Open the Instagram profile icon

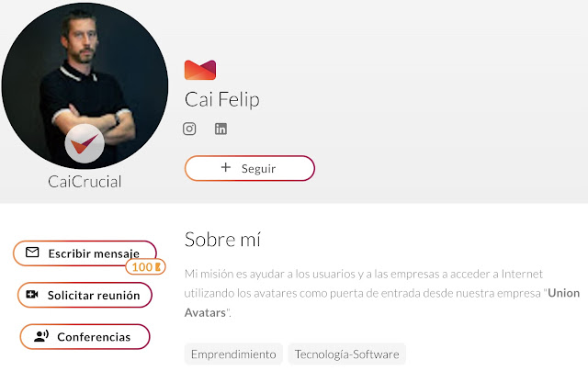click(x=190, y=129)
